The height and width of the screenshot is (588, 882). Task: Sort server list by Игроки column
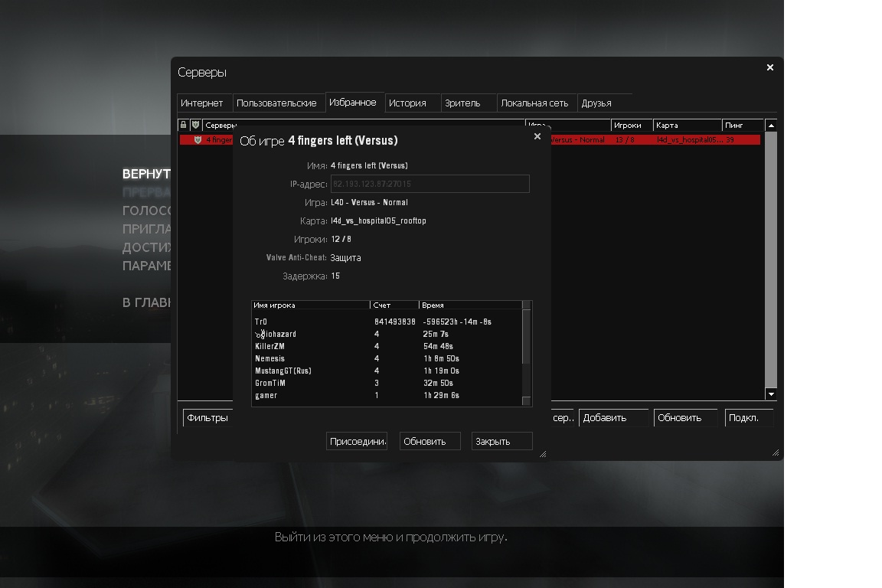coord(632,125)
